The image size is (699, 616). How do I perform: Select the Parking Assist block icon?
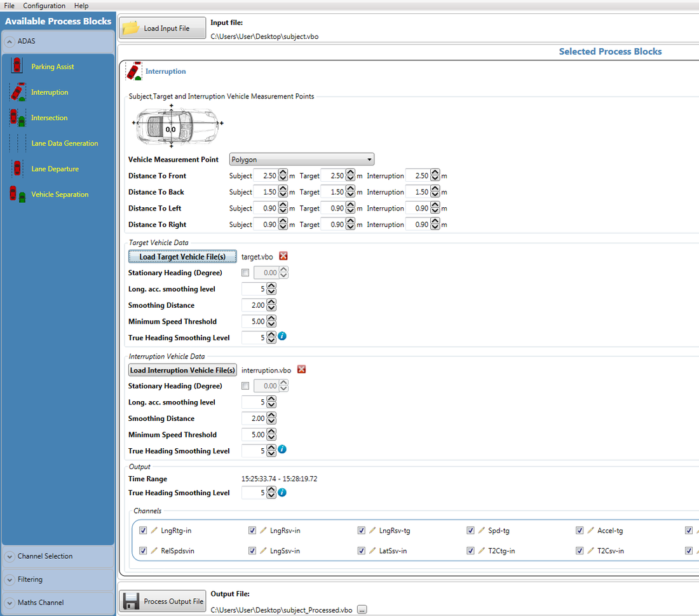pos(17,65)
